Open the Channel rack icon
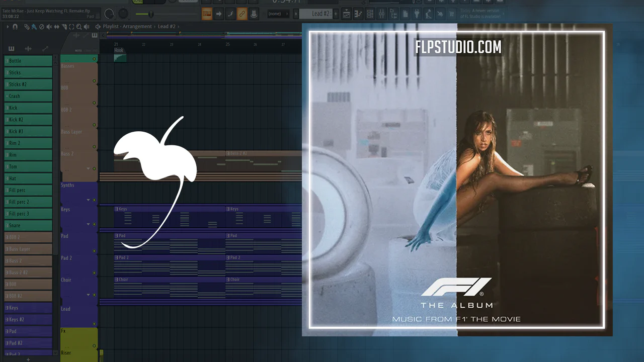 pyautogui.click(x=370, y=14)
